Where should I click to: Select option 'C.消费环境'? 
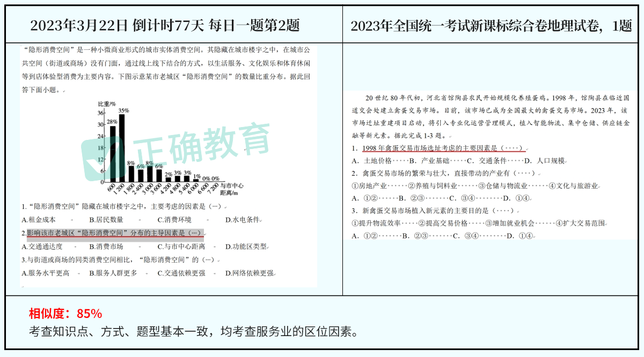(x=174, y=220)
